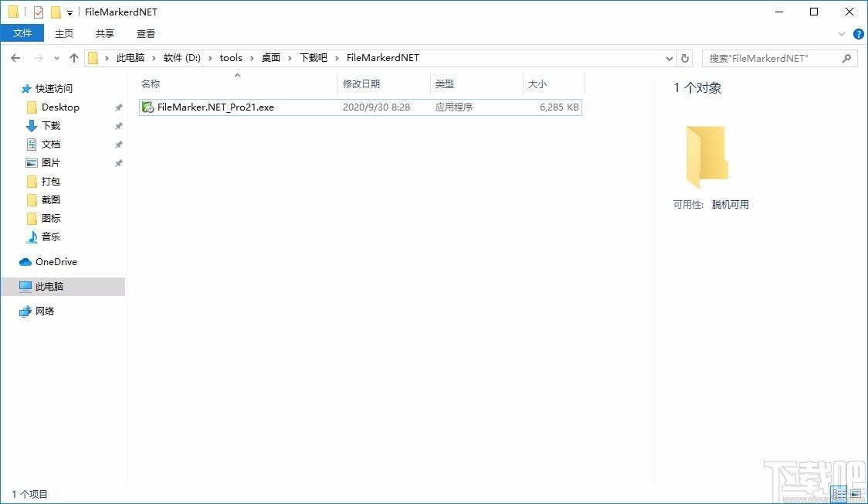Switch to the 共享 ribbon tab
This screenshot has height=504, width=868.
105,33
